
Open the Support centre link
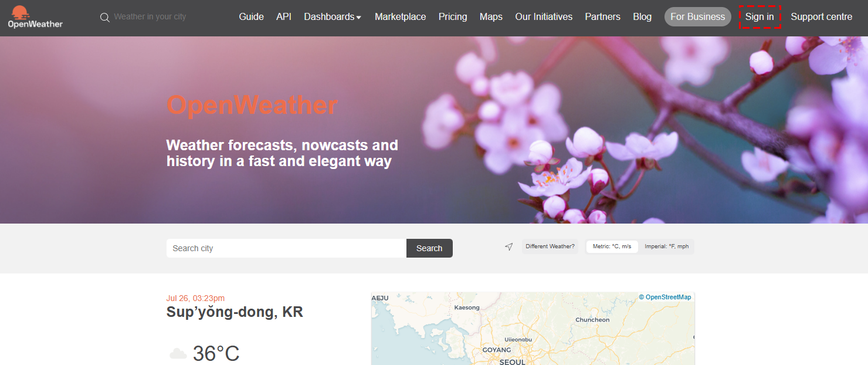(822, 16)
